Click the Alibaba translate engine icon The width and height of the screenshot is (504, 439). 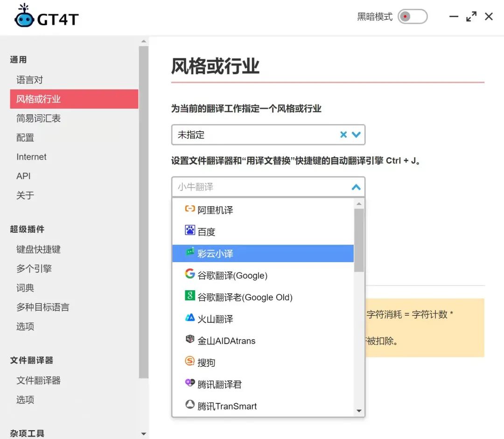[x=189, y=209]
